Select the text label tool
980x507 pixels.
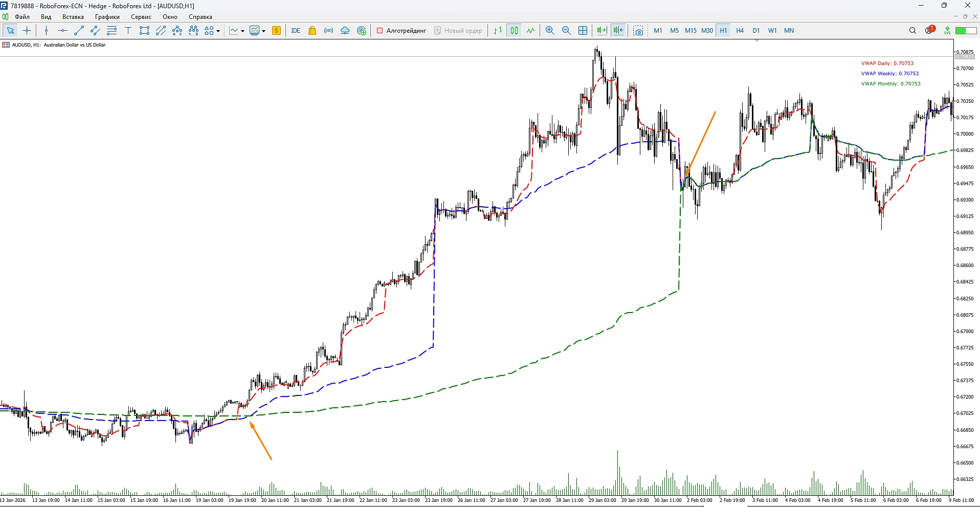click(128, 31)
